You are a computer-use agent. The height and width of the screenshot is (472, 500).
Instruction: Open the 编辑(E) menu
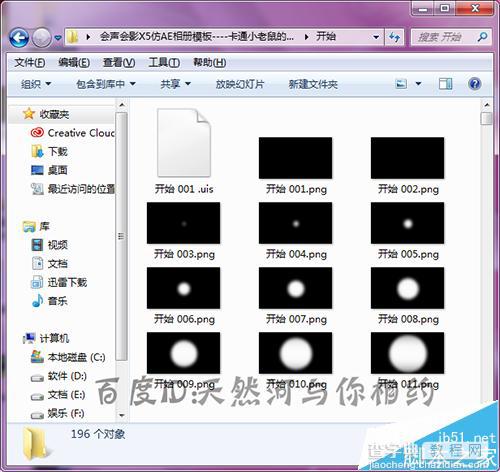[74, 62]
